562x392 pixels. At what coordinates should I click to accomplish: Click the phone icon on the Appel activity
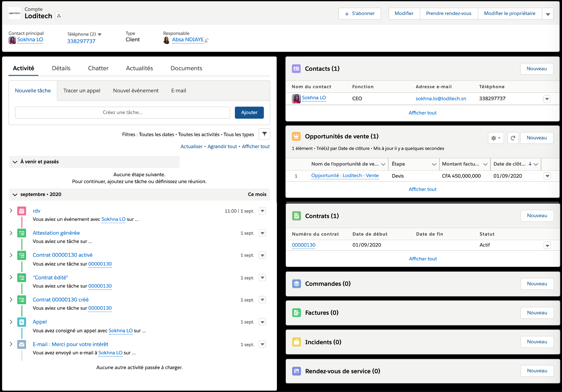22,322
